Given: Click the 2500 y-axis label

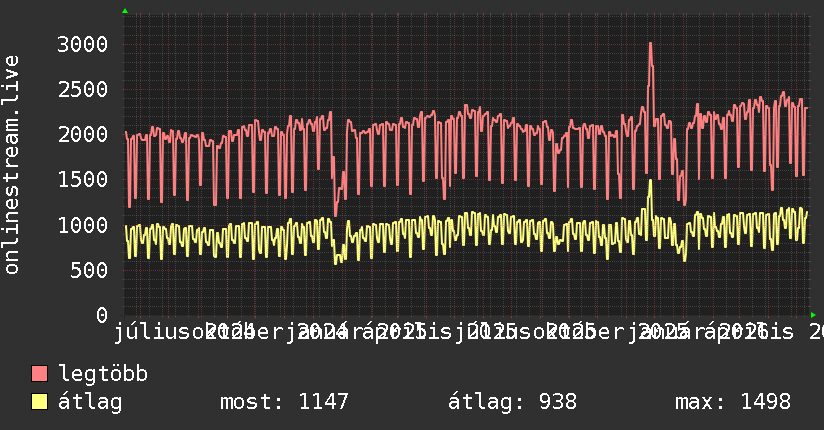Looking at the screenshot, I should point(83,89).
